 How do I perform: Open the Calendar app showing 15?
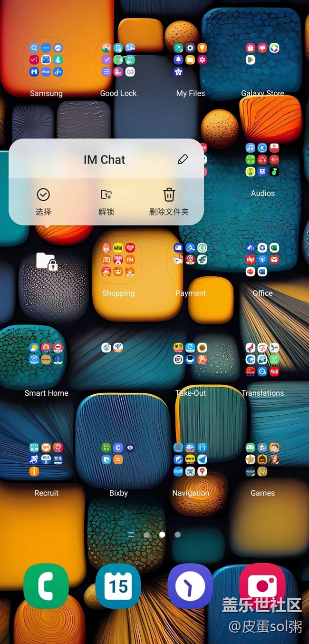coord(118,586)
